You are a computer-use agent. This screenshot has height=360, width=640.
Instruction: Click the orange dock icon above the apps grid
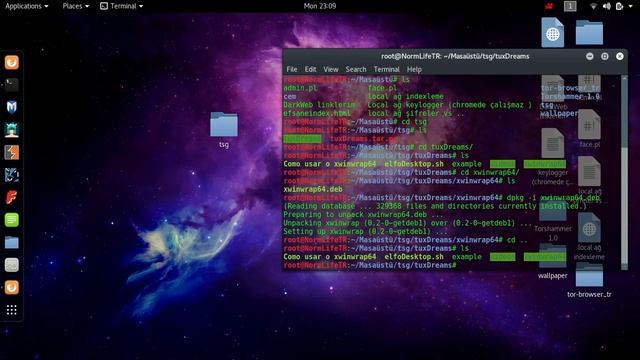pos(11,287)
